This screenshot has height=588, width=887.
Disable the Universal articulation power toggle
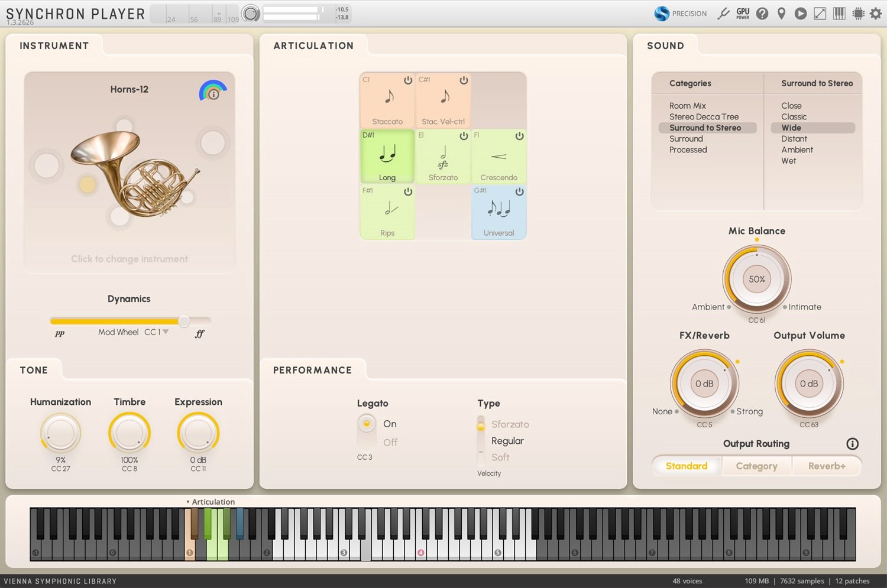519,191
